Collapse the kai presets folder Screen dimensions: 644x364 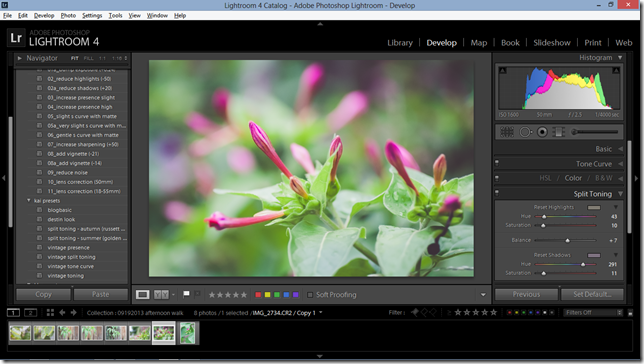coord(29,200)
